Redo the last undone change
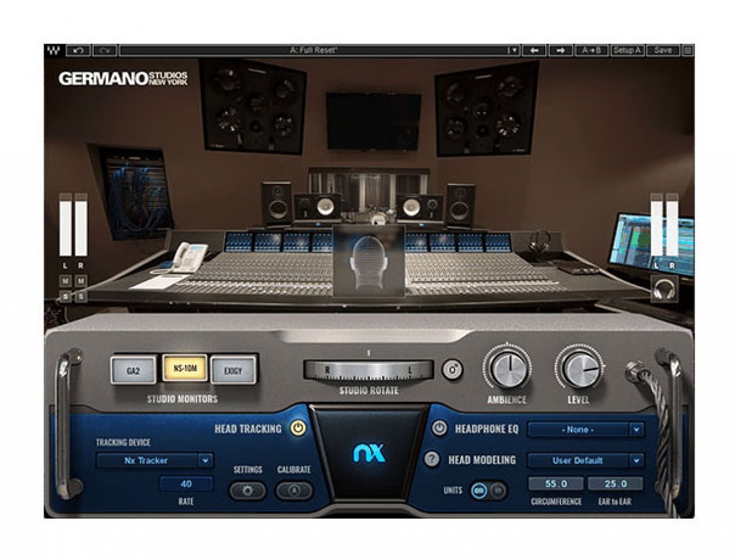This screenshot has width=735, height=560. 105,50
